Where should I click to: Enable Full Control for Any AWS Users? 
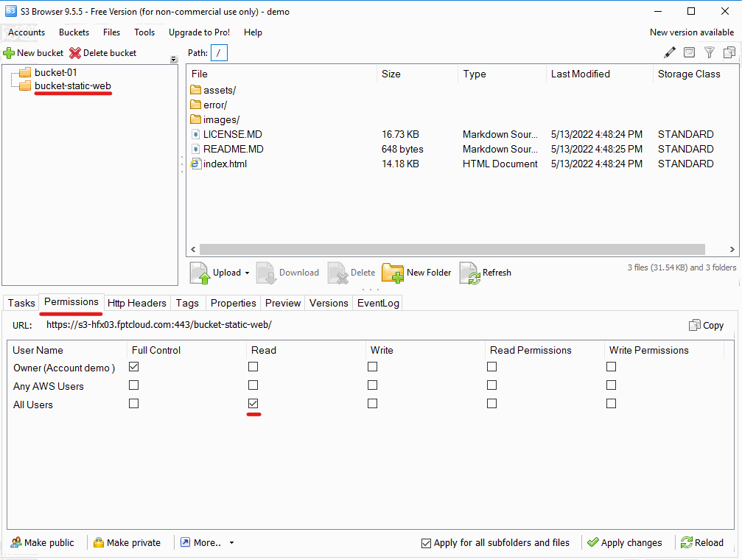pos(134,385)
